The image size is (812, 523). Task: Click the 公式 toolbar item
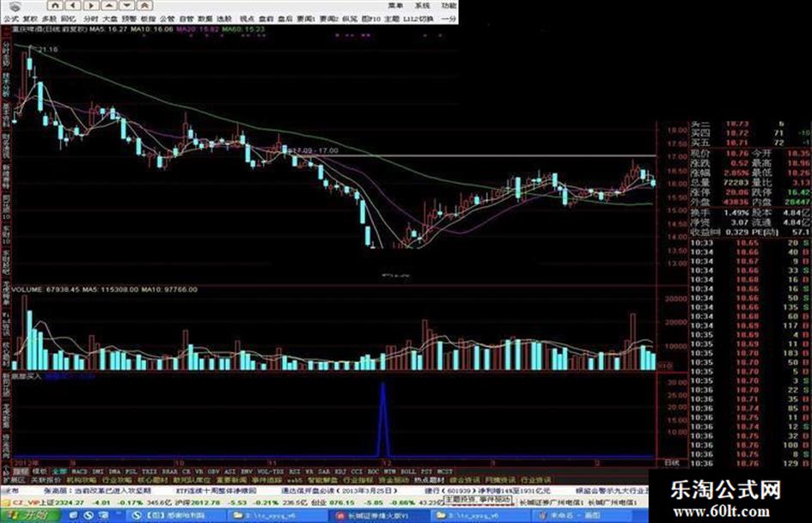(x=11, y=19)
